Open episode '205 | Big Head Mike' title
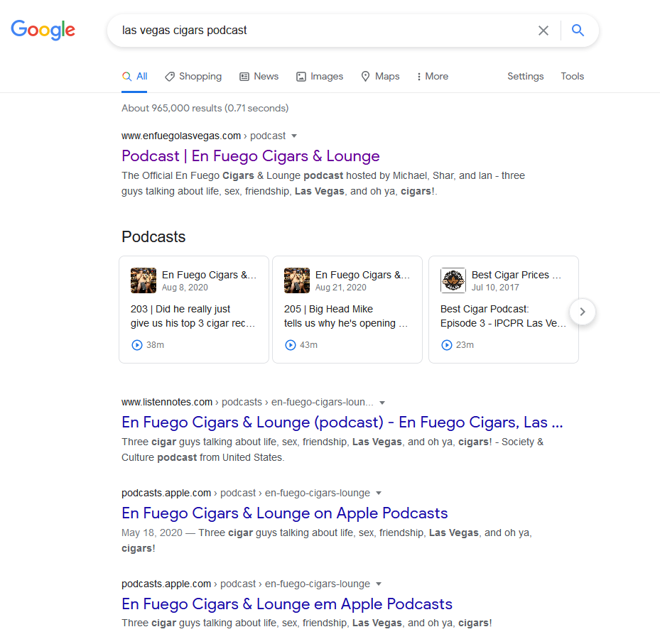 click(345, 316)
